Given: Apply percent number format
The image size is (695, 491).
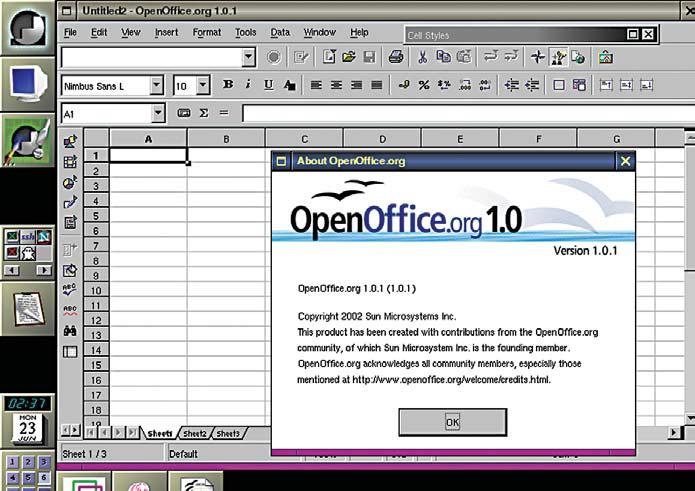Looking at the screenshot, I should (424, 84).
